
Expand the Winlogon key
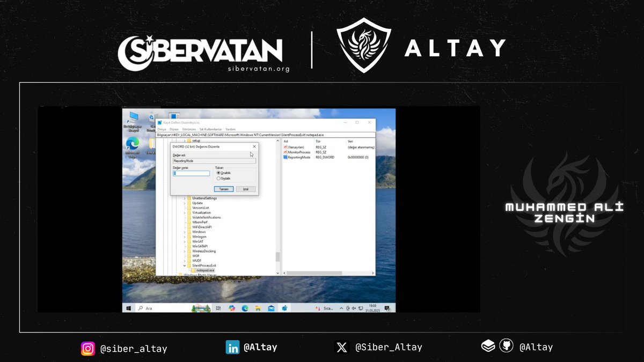pyautogui.click(x=185, y=237)
